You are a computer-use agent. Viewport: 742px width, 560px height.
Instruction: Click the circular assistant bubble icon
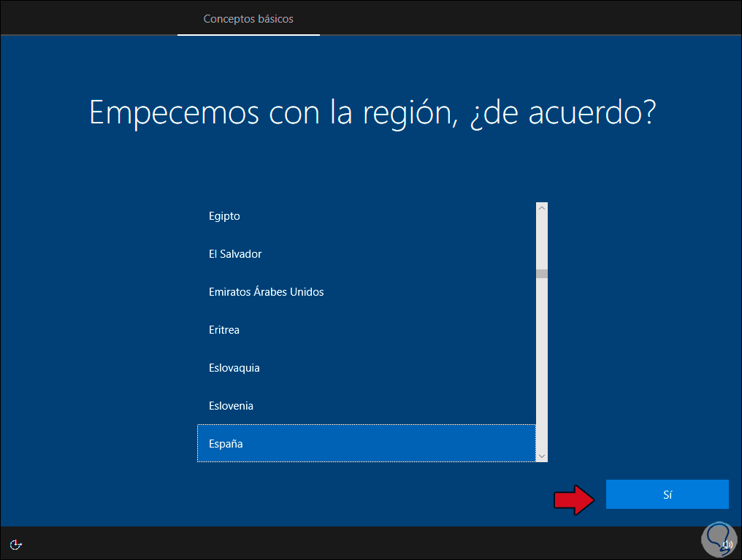718,539
